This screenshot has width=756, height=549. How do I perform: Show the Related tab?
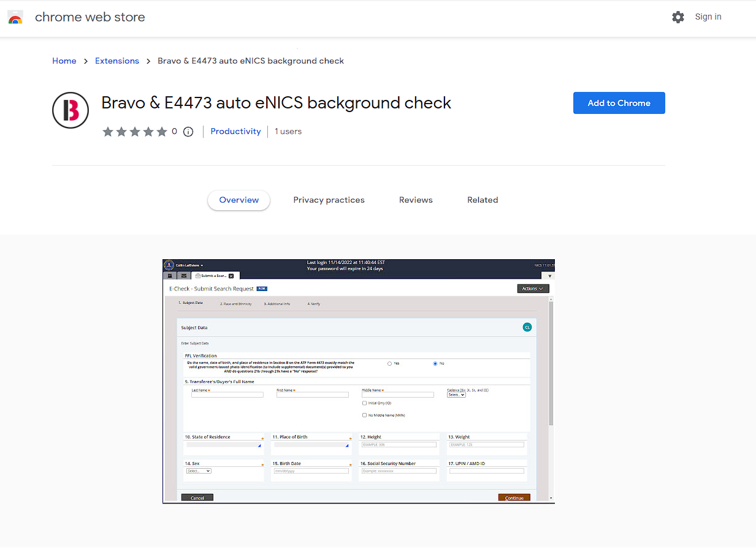point(483,200)
